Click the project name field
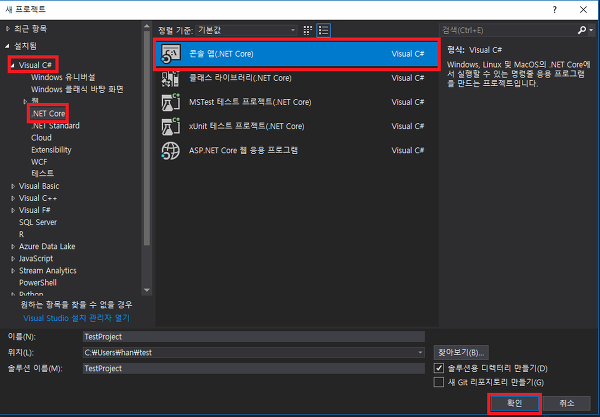 (x=254, y=337)
